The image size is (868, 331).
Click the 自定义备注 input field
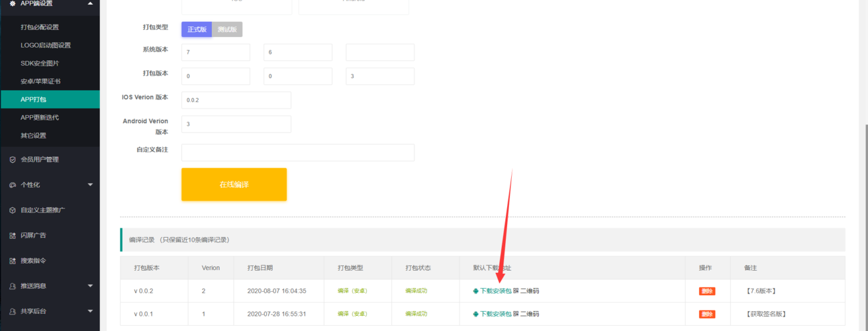coord(297,152)
